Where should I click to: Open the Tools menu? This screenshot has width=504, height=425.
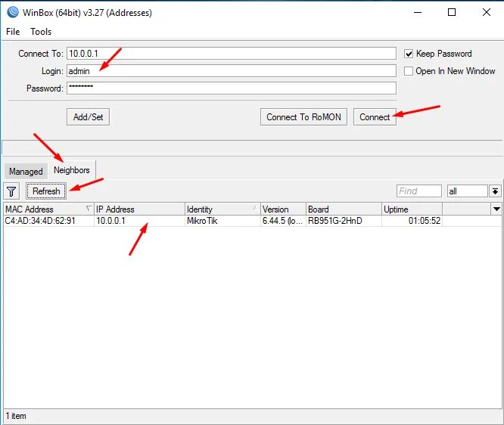41,32
